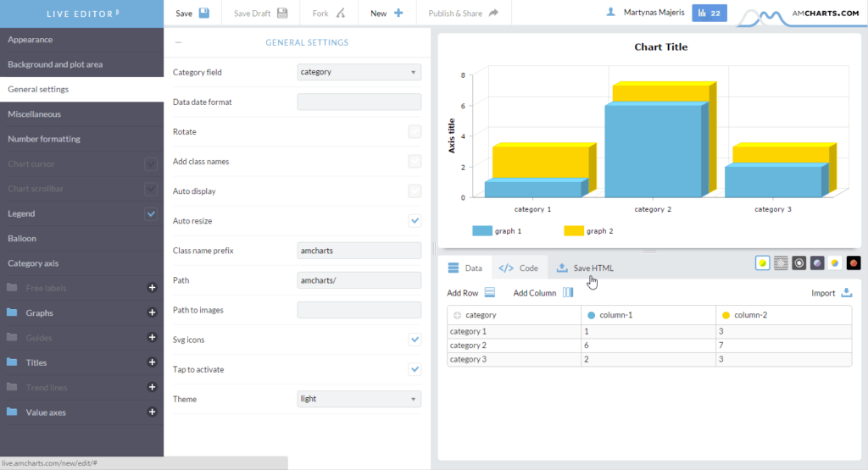The height and width of the screenshot is (470, 868).
Task: Select the General settings menu item
Action: point(82,89)
